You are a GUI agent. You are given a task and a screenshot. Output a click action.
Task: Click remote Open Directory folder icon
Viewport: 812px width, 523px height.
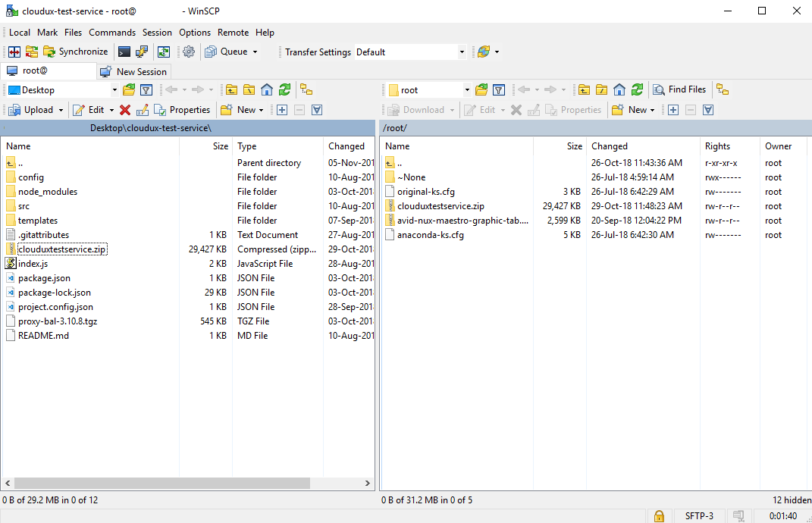click(x=481, y=90)
